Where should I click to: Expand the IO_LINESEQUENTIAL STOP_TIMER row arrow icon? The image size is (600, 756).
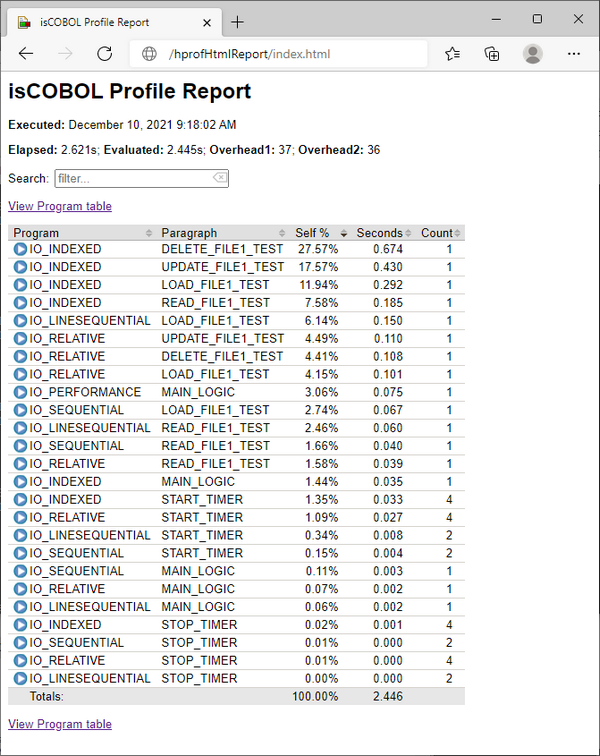(x=20, y=678)
